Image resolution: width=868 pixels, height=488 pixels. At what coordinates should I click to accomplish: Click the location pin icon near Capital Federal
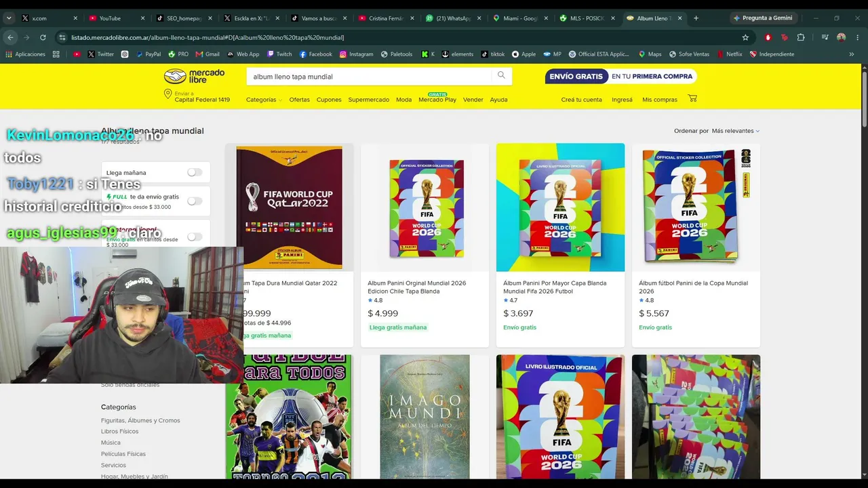[167, 94]
